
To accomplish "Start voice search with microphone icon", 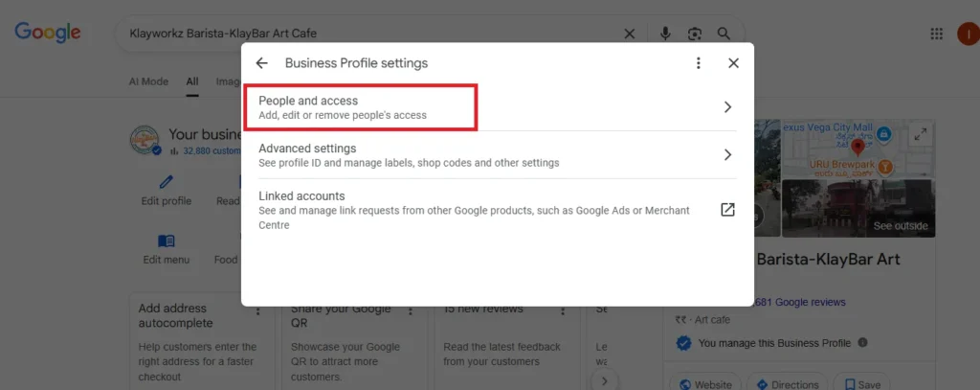I will click(x=665, y=34).
